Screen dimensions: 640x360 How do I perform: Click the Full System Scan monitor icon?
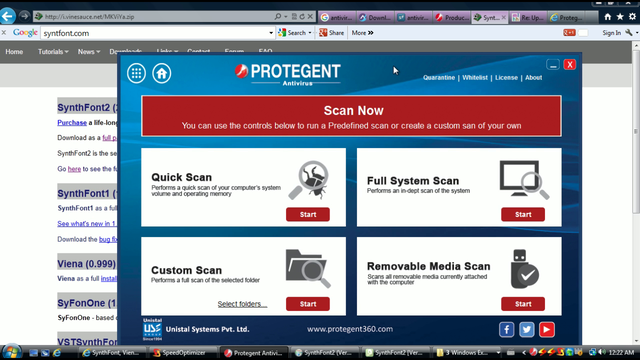click(x=524, y=179)
